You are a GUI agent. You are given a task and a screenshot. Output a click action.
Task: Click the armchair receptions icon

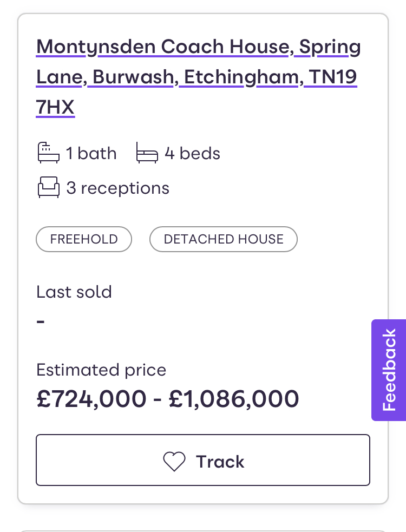pyautogui.click(x=48, y=188)
